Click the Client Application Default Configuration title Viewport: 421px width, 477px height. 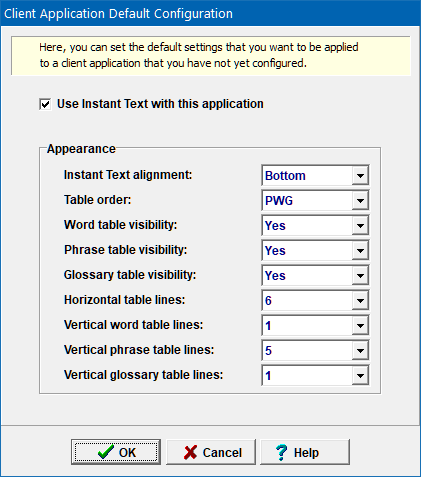118,14
